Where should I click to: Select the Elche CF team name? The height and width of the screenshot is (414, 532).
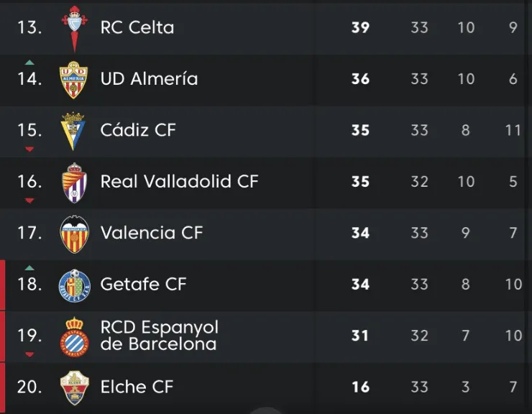(137, 387)
